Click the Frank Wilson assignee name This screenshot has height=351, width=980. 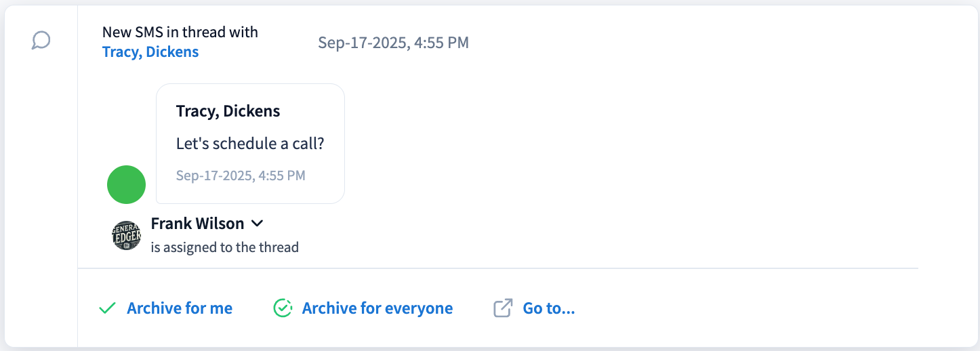(x=197, y=223)
